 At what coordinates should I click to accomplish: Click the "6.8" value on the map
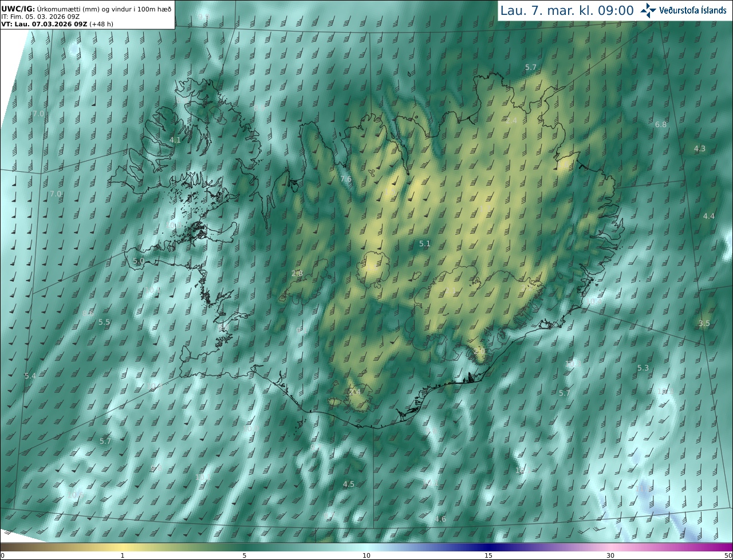pos(661,125)
